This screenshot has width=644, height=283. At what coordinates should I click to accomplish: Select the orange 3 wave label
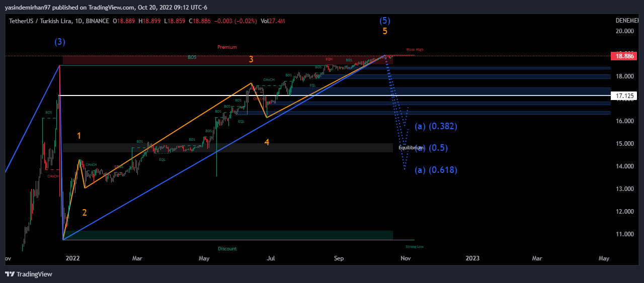tap(251, 59)
